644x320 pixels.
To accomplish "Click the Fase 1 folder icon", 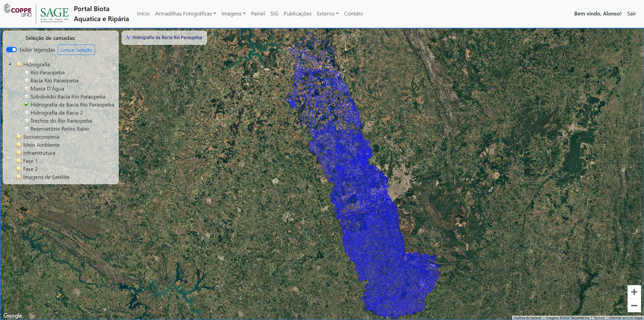I will tap(19, 161).
